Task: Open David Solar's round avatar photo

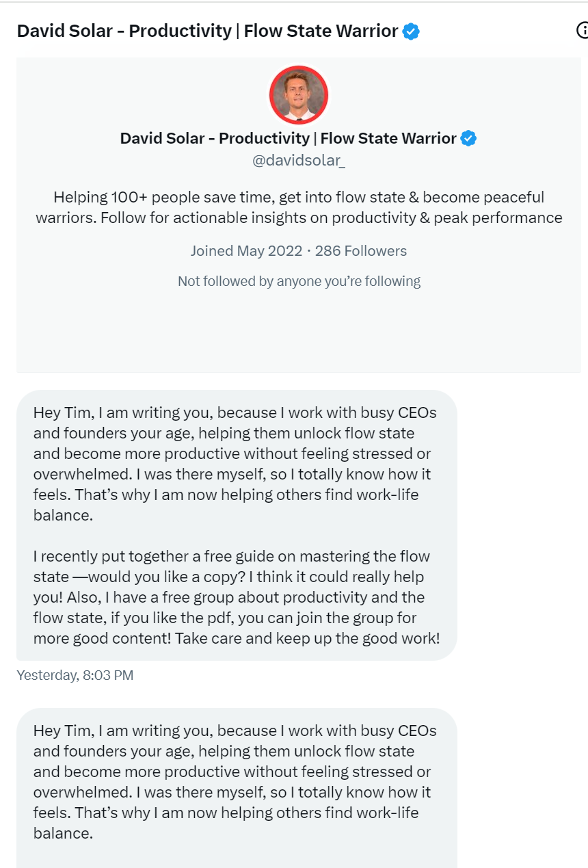Action: pyautogui.click(x=299, y=95)
